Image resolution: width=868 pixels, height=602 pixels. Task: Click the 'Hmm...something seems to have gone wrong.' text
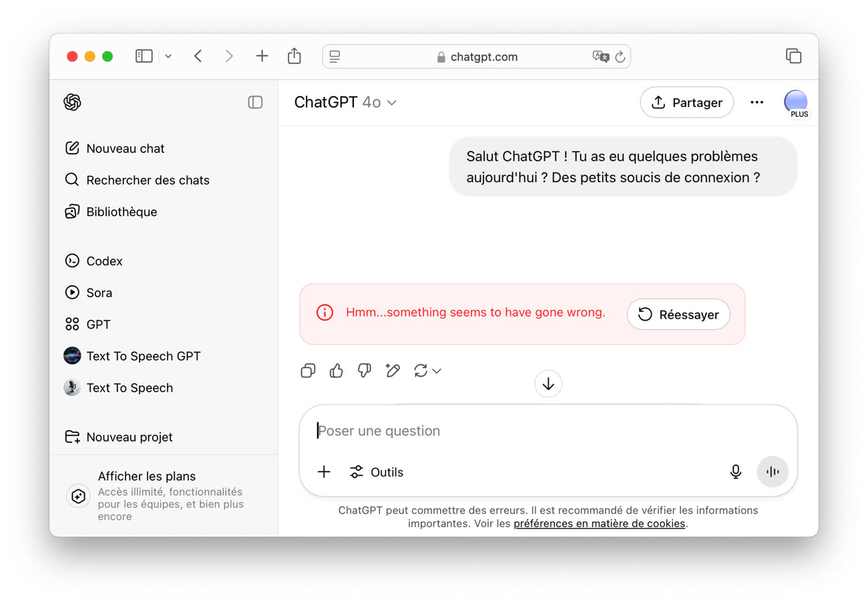coord(475,313)
